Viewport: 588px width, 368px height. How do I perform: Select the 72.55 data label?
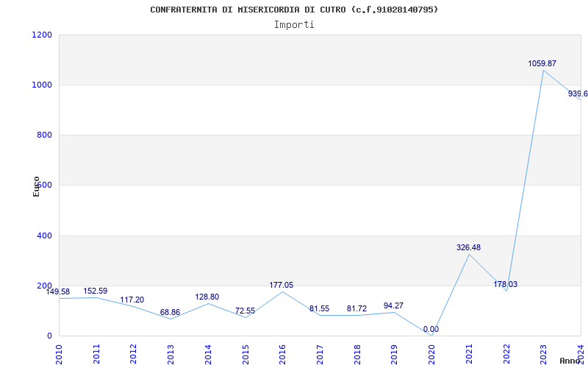pyautogui.click(x=245, y=311)
